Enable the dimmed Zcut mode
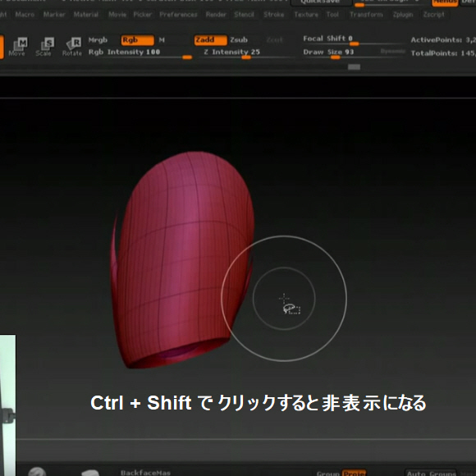Image resolution: width=476 pixels, height=476 pixels. 274,39
